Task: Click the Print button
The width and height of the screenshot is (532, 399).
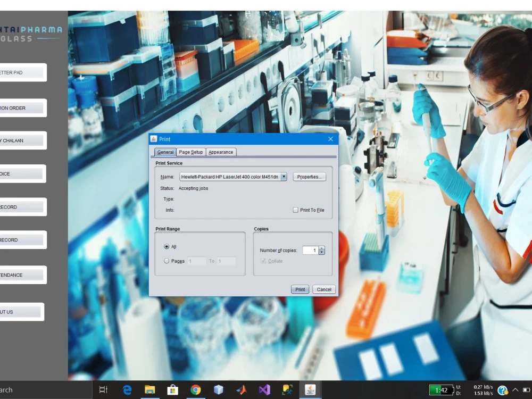Action: (300, 289)
